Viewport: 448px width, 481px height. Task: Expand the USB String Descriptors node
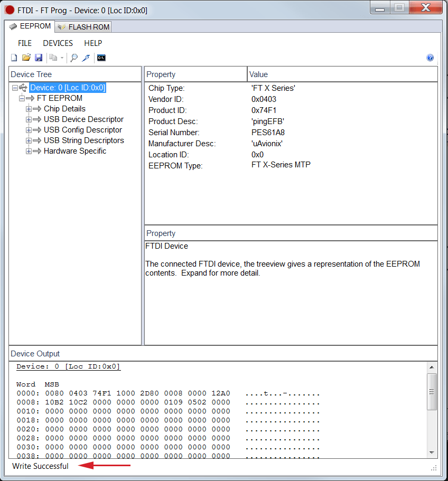(29, 141)
